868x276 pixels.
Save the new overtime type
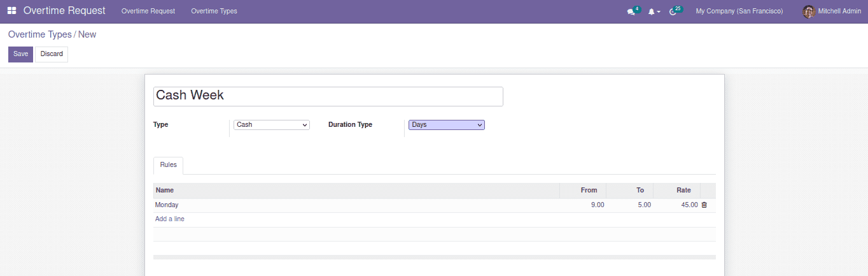pyautogui.click(x=20, y=54)
